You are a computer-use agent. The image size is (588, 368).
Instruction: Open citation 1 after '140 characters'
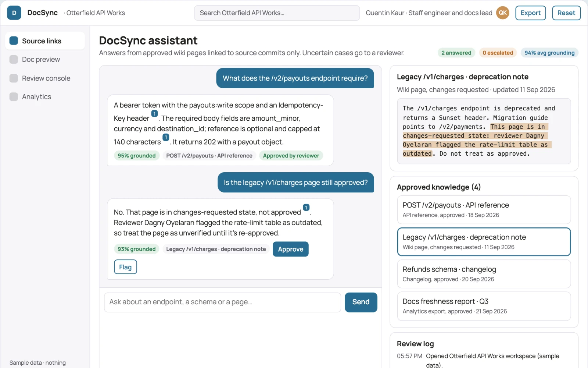(166, 137)
